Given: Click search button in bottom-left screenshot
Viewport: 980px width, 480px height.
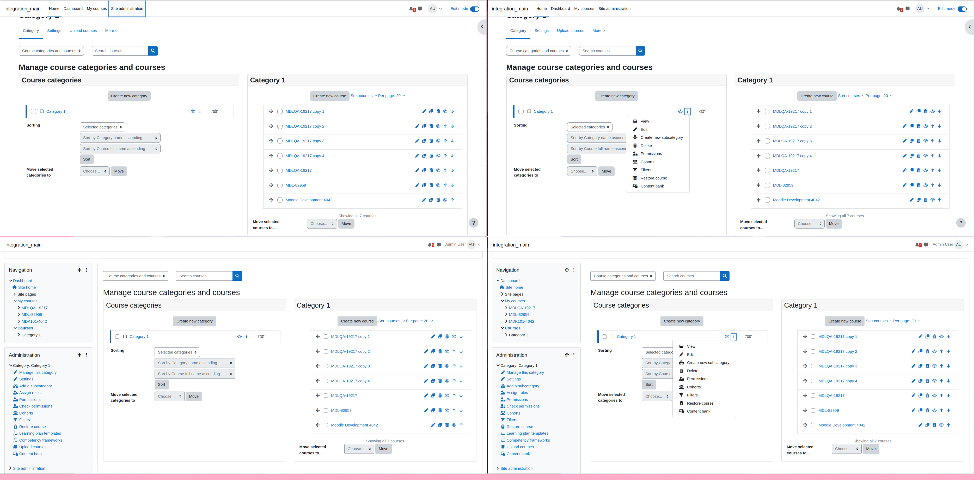Looking at the screenshot, I should click(x=237, y=276).
